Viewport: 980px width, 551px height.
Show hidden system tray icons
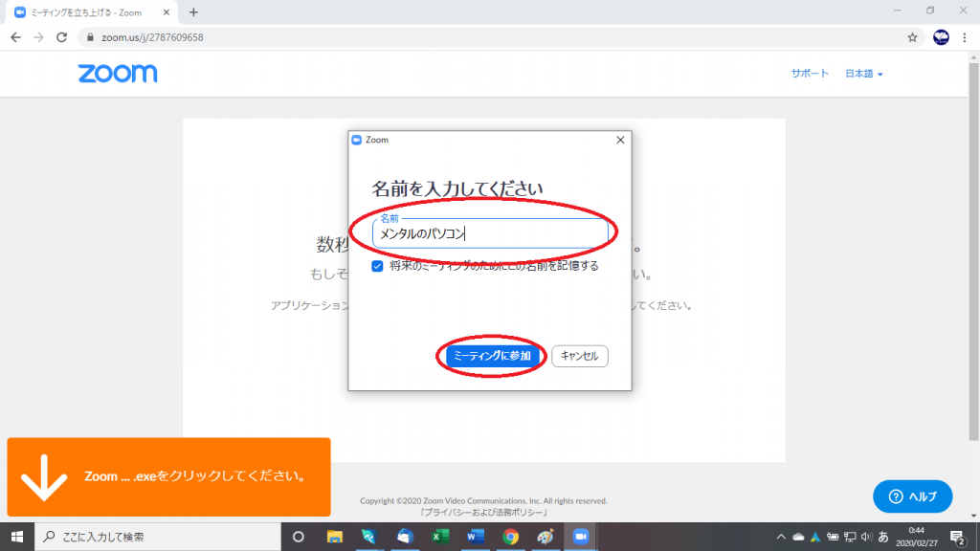[781, 537]
